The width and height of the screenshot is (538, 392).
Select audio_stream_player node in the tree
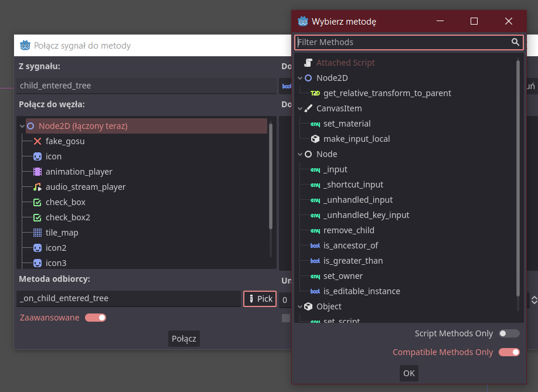tap(86, 187)
